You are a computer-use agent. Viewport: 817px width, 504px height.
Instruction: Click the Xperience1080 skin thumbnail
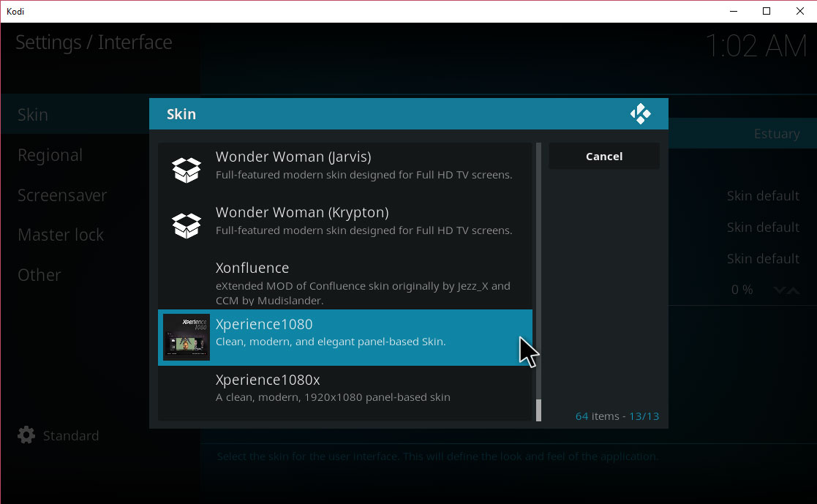[x=187, y=336]
